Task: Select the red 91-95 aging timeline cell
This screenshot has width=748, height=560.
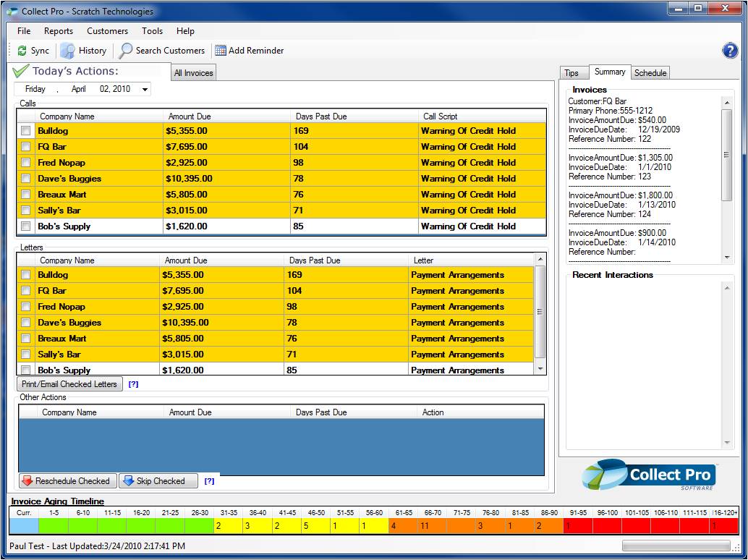Action: 578,526
